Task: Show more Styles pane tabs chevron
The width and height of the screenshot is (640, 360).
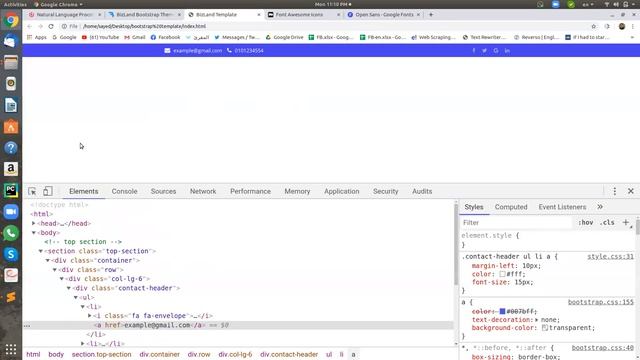Action: click(600, 207)
